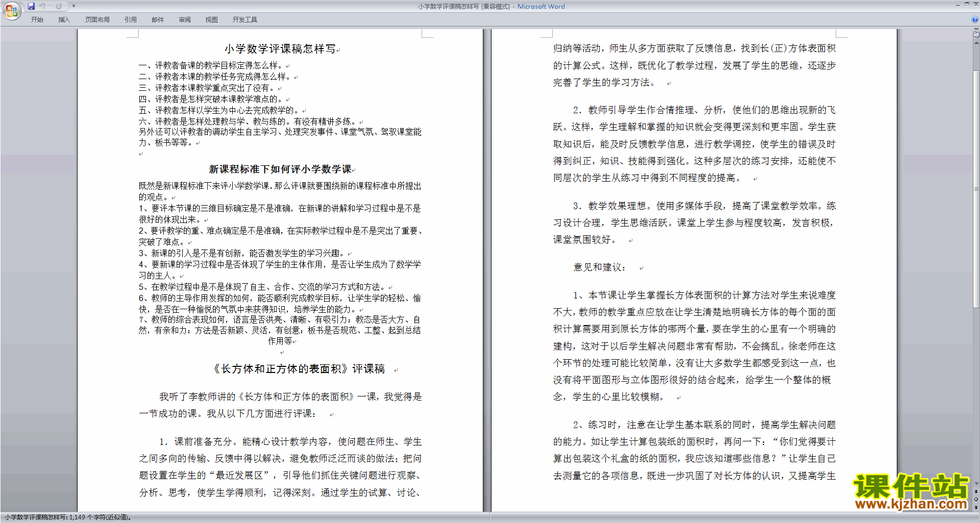Image resolution: width=980 pixels, height=523 pixels.
Task: Open Customize Quick Access Toolbar dropdown
Action: (73, 6)
